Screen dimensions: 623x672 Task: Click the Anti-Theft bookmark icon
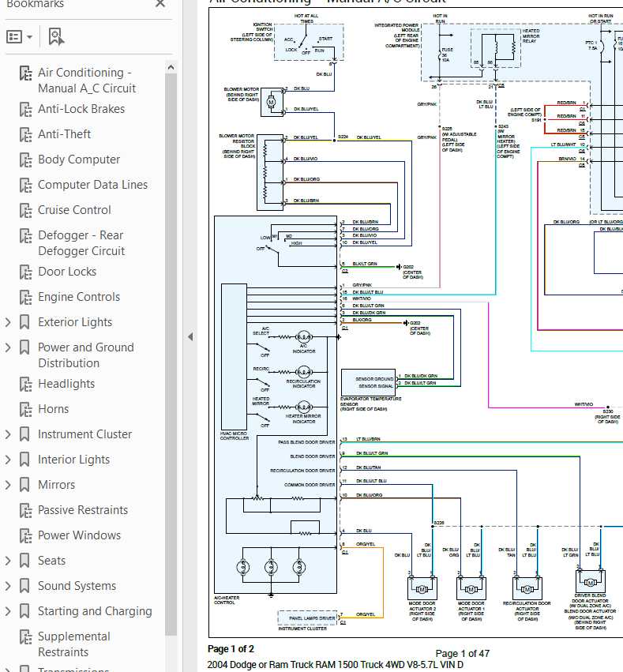(26, 134)
